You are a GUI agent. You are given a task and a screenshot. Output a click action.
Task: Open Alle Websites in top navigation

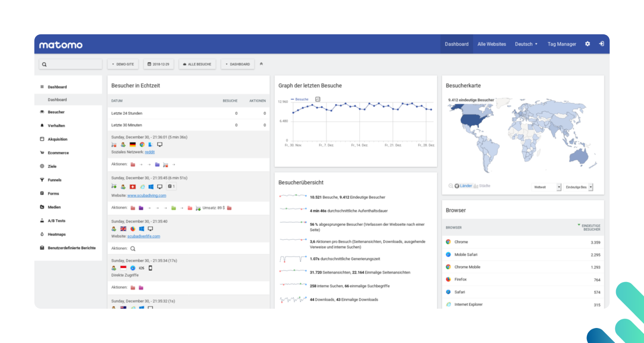coord(492,44)
